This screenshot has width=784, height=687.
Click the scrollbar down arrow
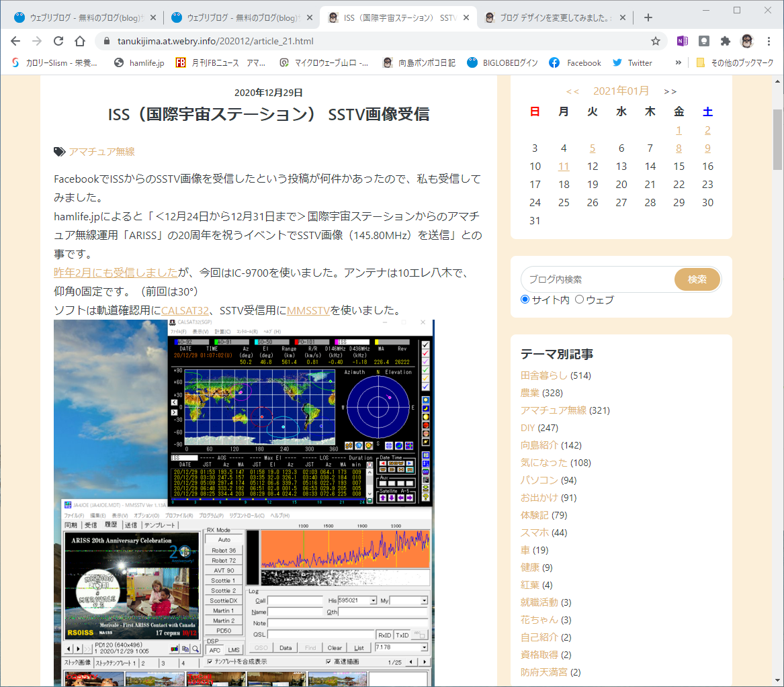tap(777, 680)
